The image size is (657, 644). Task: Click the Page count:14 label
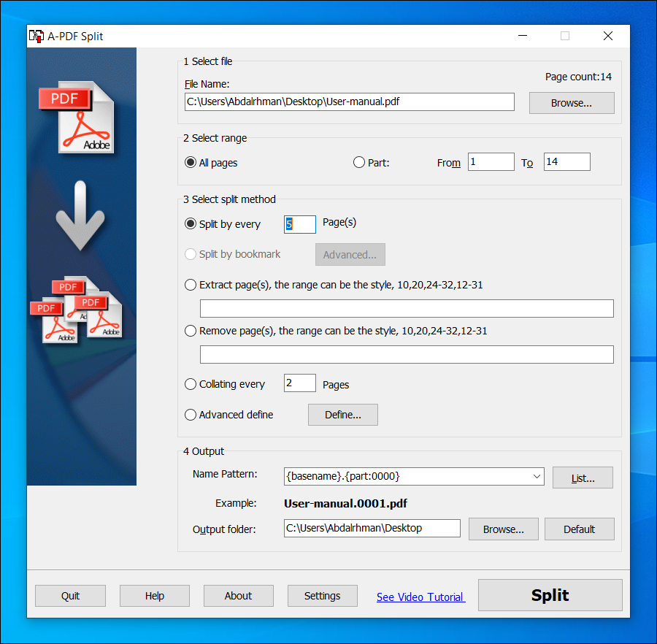pyautogui.click(x=578, y=77)
